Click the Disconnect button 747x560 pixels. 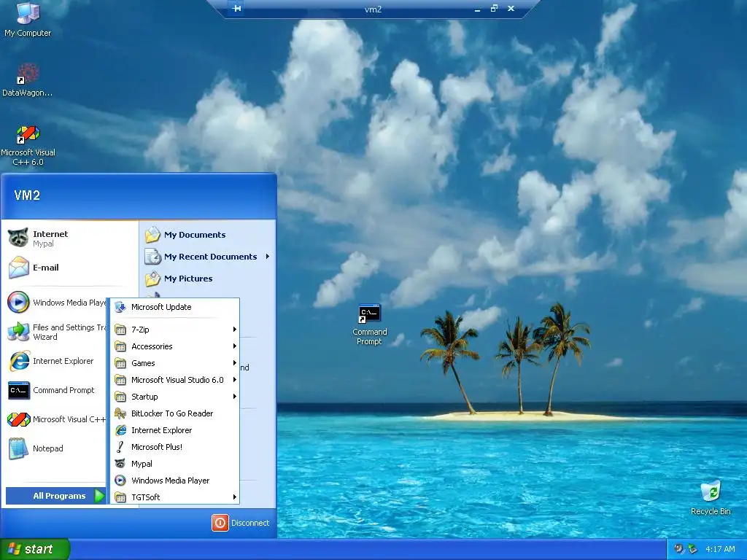pyautogui.click(x=241, y=523)
